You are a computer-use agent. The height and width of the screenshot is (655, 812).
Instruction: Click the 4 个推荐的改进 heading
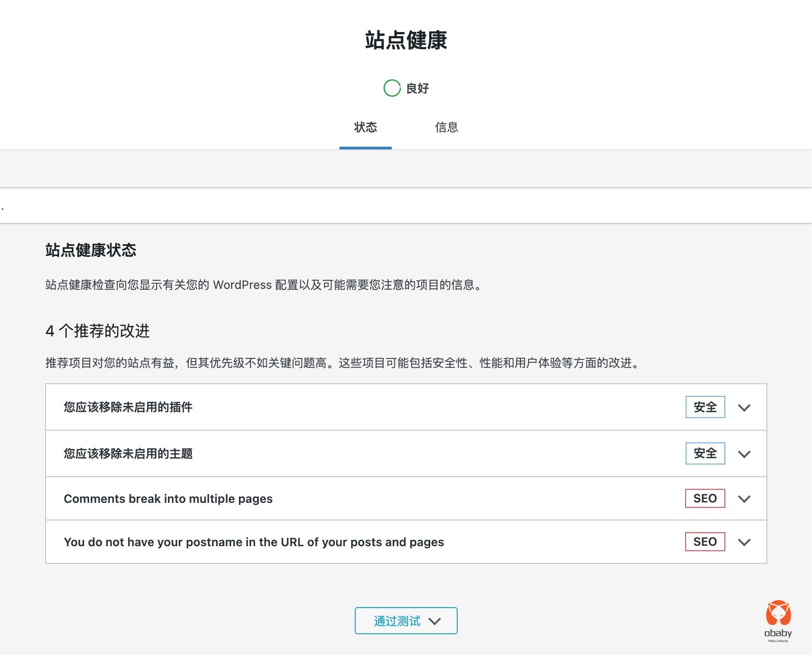pos(97,331)
